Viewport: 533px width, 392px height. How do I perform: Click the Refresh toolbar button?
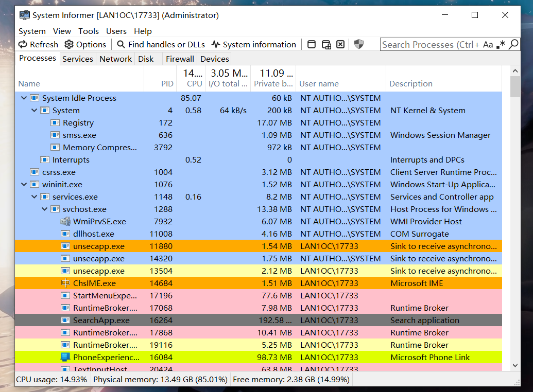[38, 45]
